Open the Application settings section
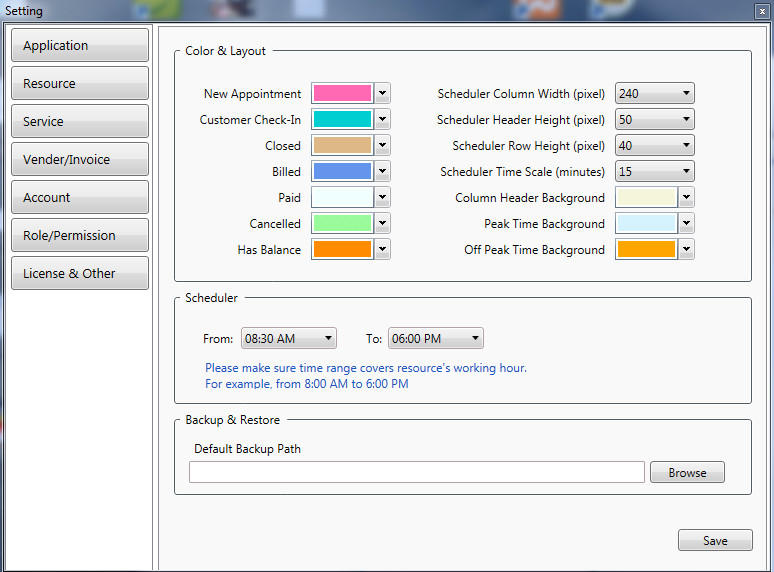This screenshot has width=774, height=572. click(80, 45)
